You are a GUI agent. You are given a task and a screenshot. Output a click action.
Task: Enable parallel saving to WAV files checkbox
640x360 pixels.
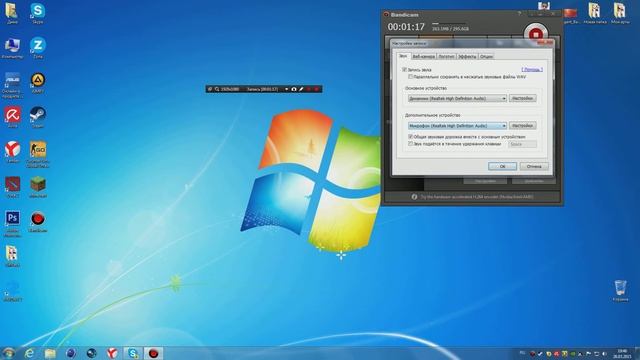pos(411,77)
